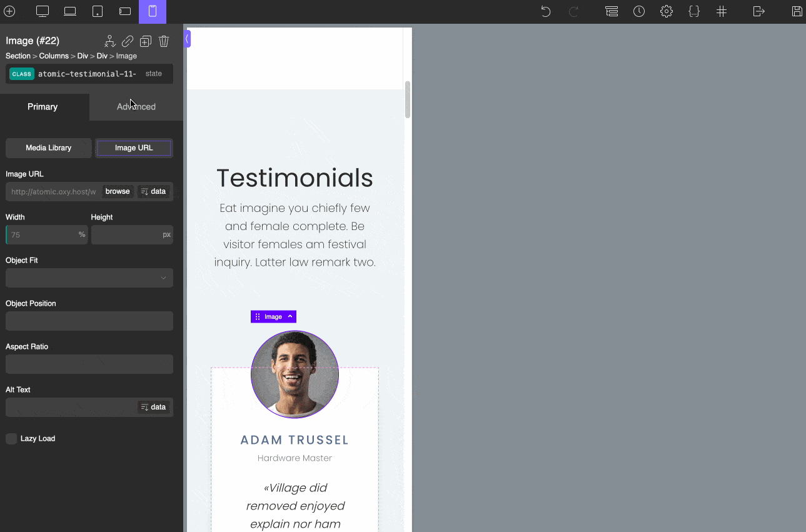Duplicate the Image element

point(145,41)
